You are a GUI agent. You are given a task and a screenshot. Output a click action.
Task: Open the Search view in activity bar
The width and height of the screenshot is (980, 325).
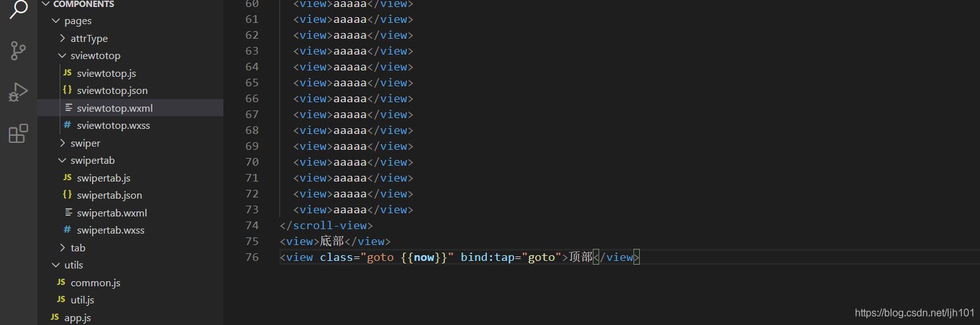tap(18, 10)
